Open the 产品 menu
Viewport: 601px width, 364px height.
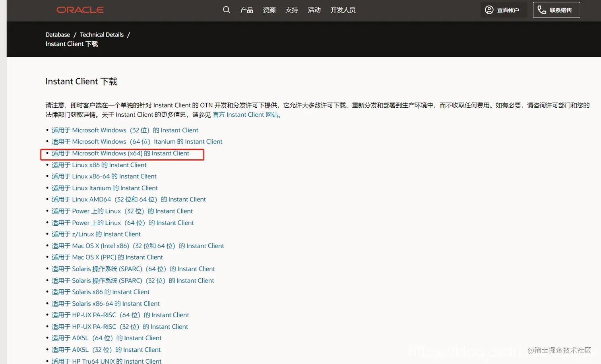pyautogui.click(x=246, y=10)
